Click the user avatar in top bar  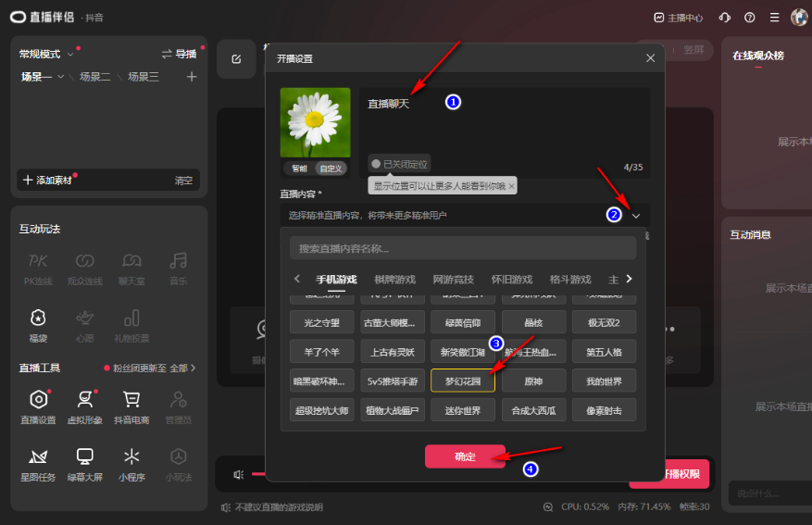click(x=799, y=17)
